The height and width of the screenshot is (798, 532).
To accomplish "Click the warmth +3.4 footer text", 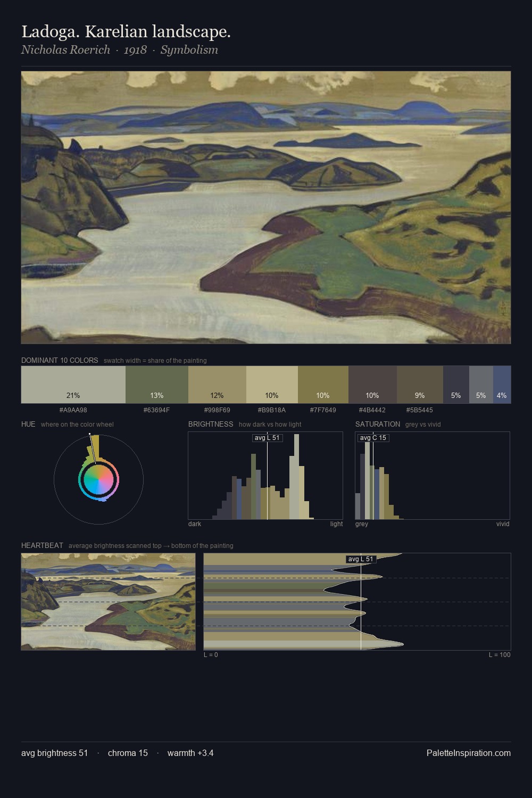I will coord(190,753).
